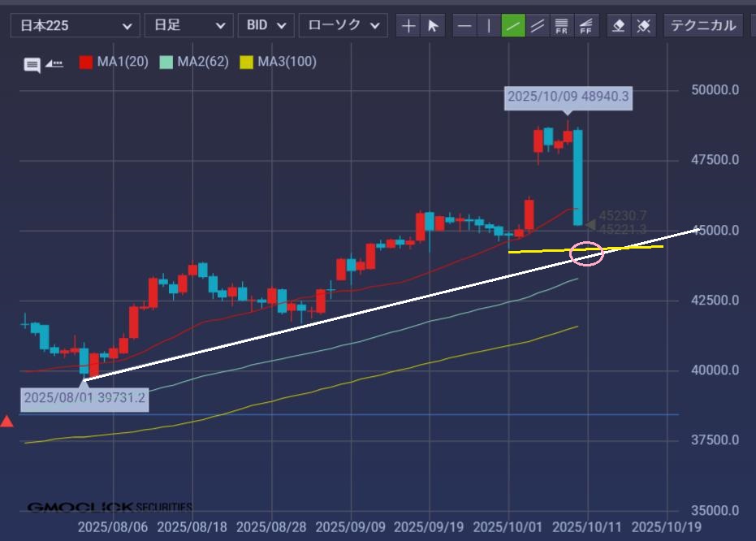
Task: Select the Fibonacci fan FF tool
Action: tap(585, 26)
